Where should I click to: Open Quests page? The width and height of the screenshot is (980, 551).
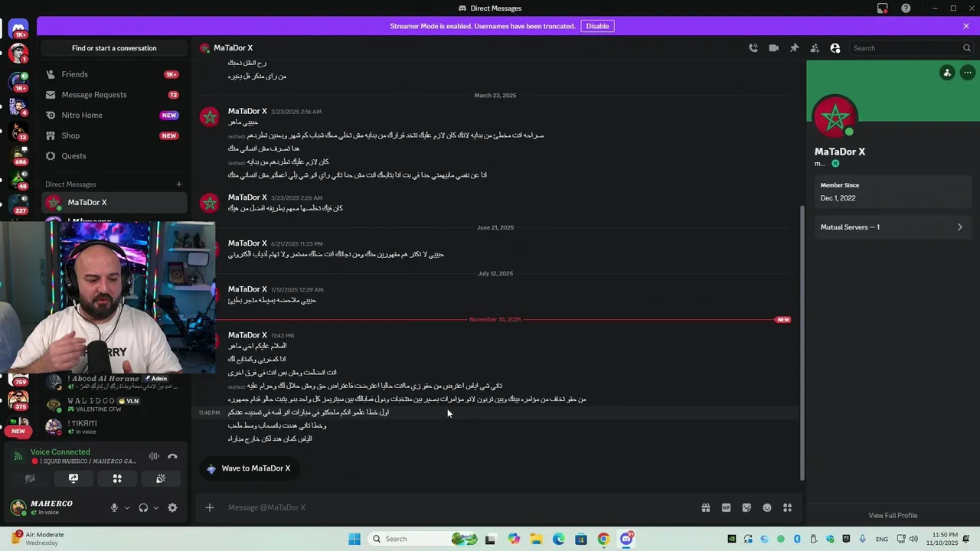[x=113, y=156]
